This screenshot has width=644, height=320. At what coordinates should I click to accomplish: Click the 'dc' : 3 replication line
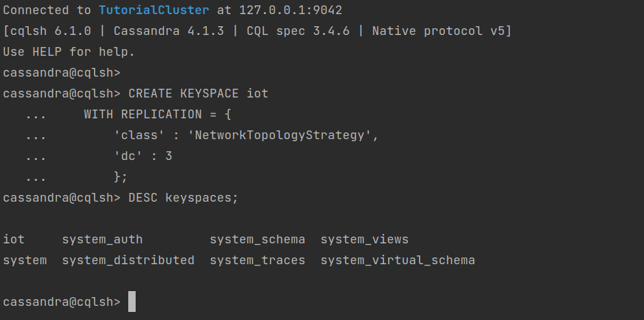pos(143,156)
